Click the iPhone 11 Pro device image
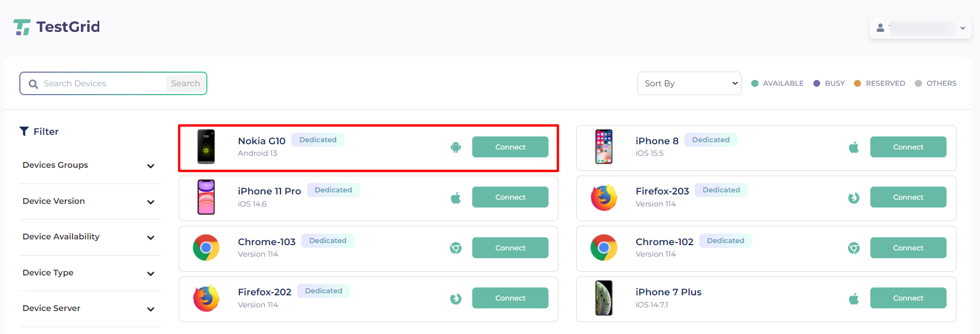Image resolution: width=980 pixels, height=334 pixels. click(206, 197)
